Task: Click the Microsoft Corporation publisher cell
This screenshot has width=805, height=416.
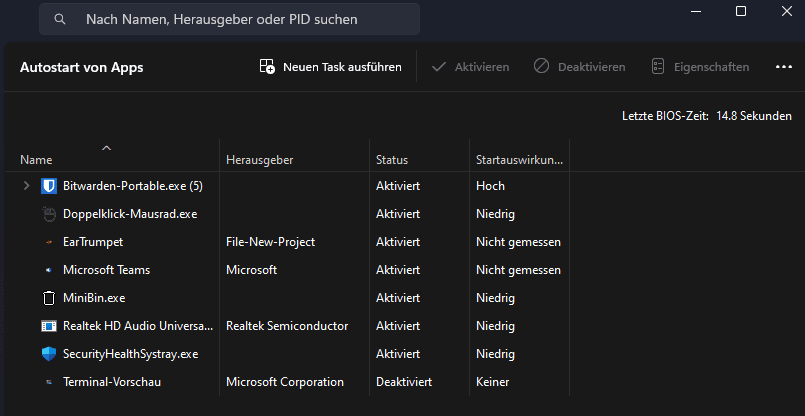Action: click(285, 382)
